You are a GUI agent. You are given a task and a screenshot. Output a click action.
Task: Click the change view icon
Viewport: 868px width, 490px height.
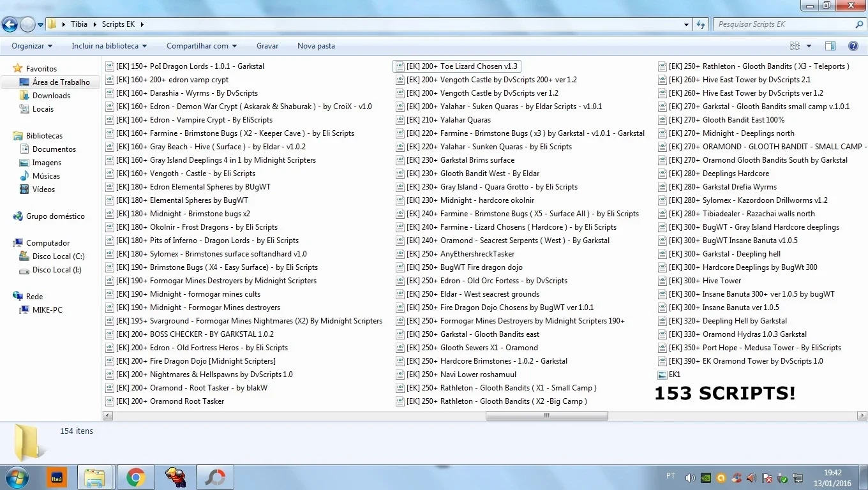[795, 46]
